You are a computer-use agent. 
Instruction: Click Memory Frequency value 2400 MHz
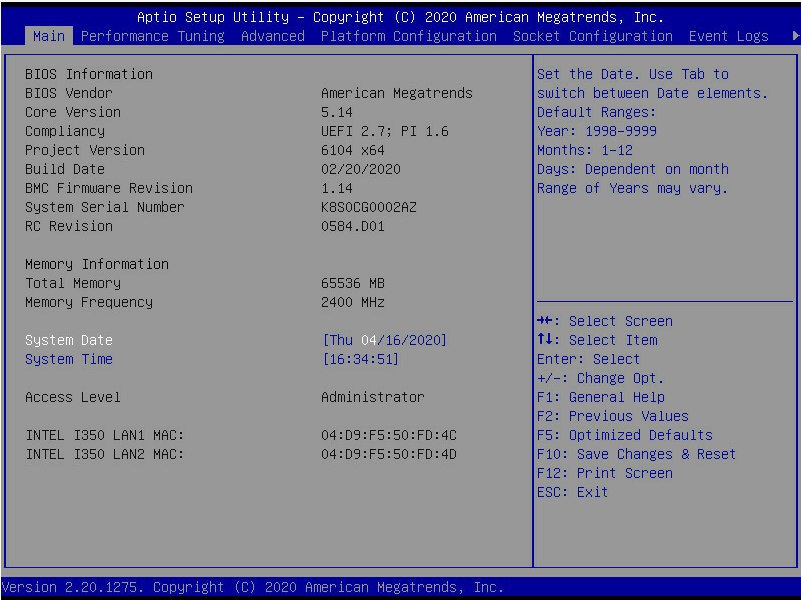click(352, 302)
